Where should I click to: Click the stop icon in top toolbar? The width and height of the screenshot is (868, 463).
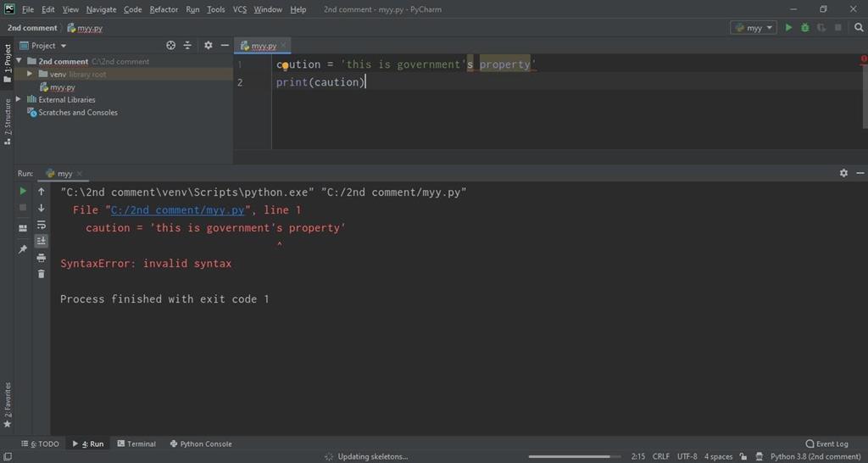838,27
